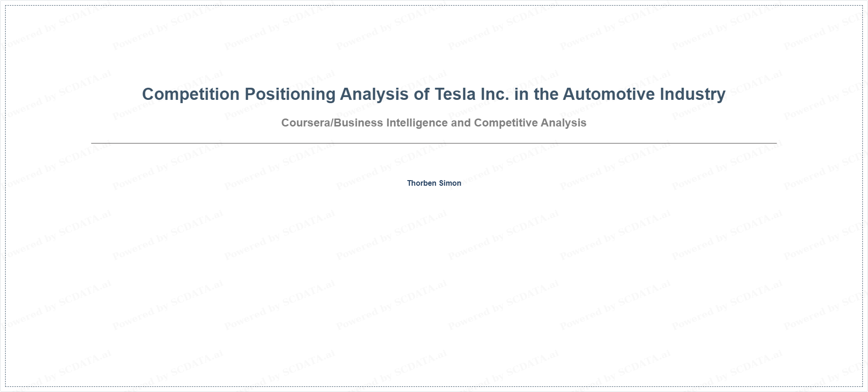Screen dimensions: 868x392
Task: Click the word "Analysis" in the main title
Action: [x=374, y=95]
